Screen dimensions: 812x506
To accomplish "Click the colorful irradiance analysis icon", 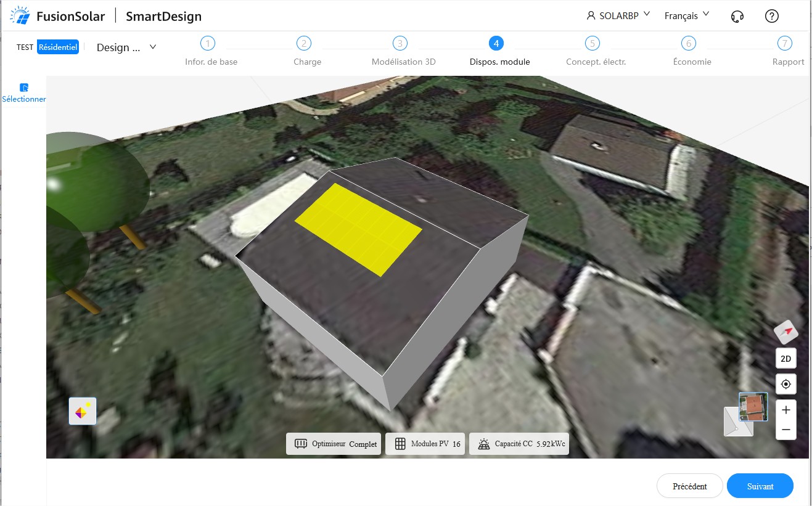I will pyautogui.click(x=83, y=411).
